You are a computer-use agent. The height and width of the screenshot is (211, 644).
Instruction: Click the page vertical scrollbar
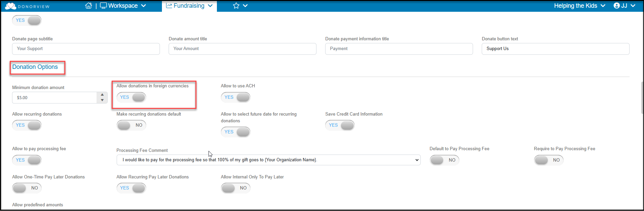[x=642, y=97]
